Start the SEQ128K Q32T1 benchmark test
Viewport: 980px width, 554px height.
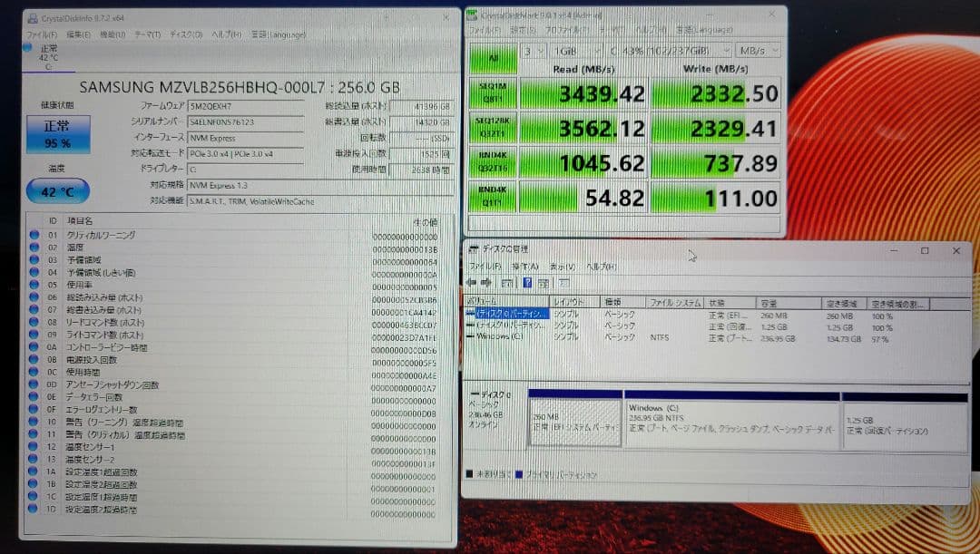coord(493,128)
